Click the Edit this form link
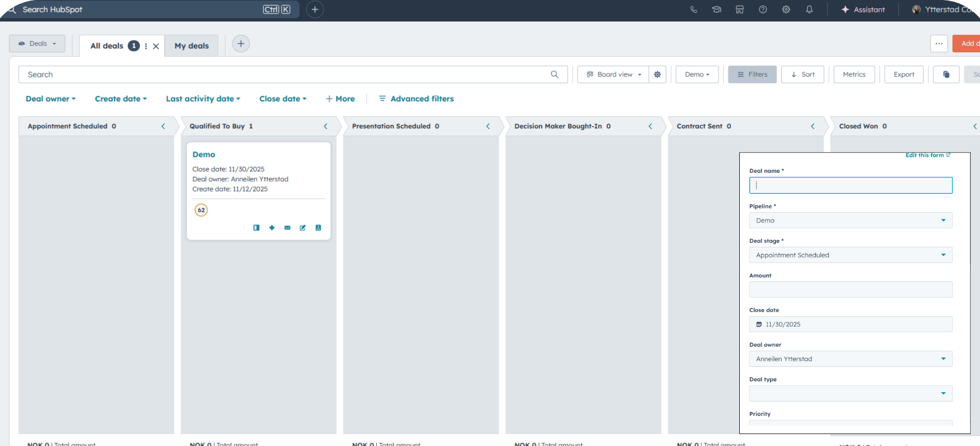Image resolution: width=980 pixels, height=446 pixels. click(x=928, y=155)
